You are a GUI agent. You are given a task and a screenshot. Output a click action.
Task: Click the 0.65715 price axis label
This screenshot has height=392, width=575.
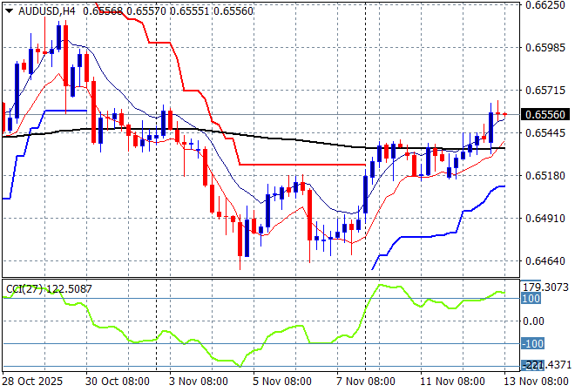(545, 91)
